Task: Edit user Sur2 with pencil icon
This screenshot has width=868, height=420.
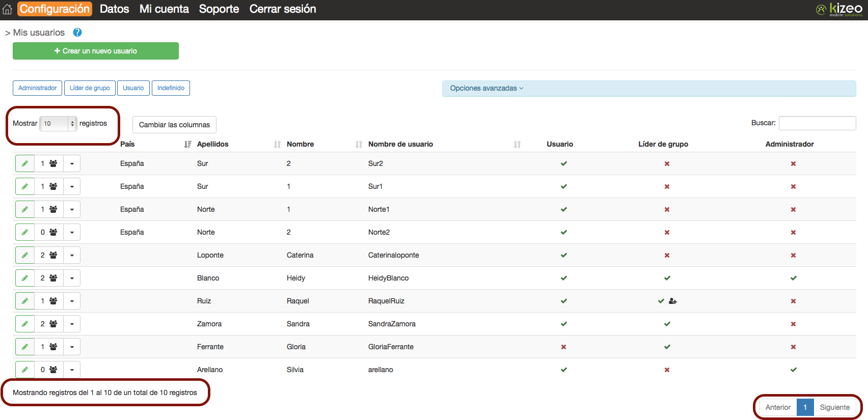Action: (25, 163)
